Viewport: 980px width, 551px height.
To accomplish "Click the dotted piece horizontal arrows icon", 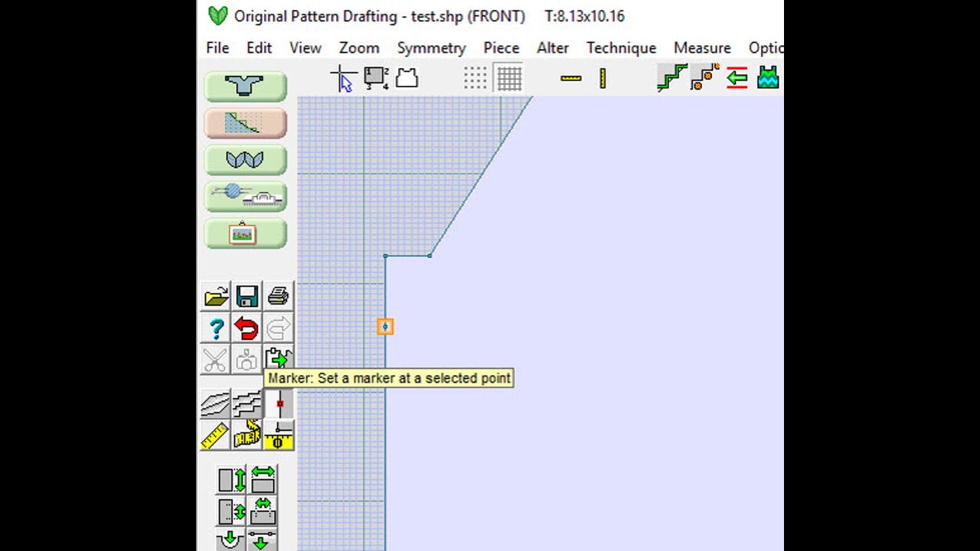I will coord(263,510).
